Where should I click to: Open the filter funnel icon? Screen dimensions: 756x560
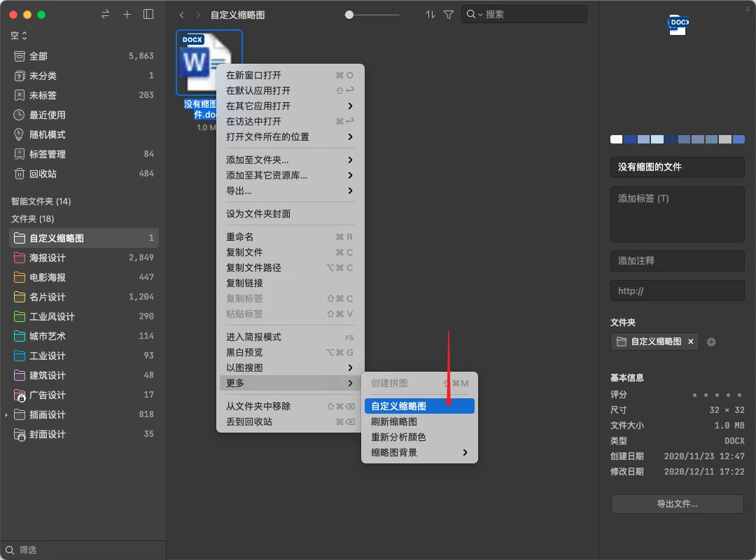coord(449,14)
